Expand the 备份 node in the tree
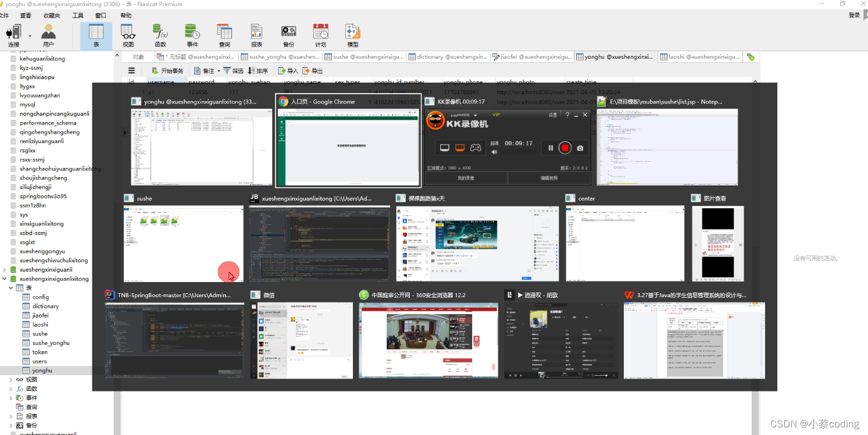 click(10, 426)
